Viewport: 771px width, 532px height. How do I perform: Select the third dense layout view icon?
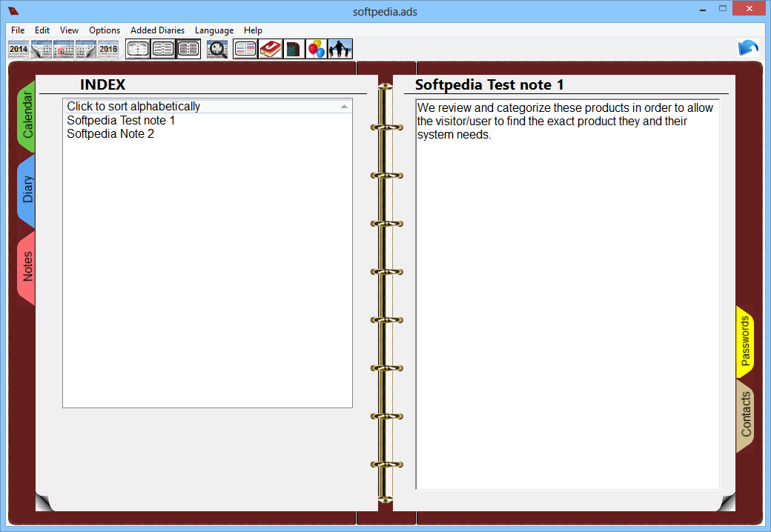click(188, 49)
